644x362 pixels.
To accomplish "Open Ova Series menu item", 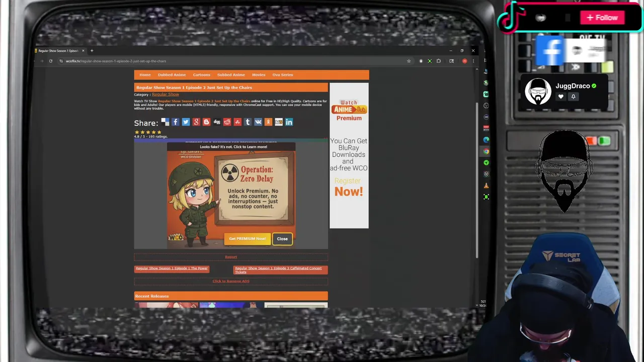I will pos(282,75).
